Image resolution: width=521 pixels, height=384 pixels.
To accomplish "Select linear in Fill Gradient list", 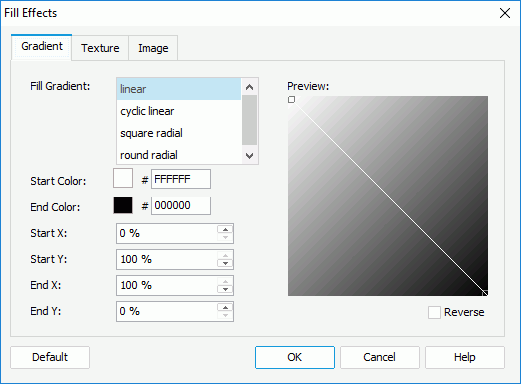I will pyautogui.click(x=179, y=89).
